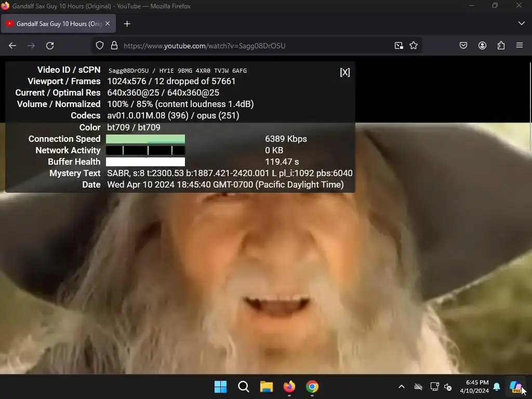Click the 'bt709 / bt709' color value

tap(134, 127)
